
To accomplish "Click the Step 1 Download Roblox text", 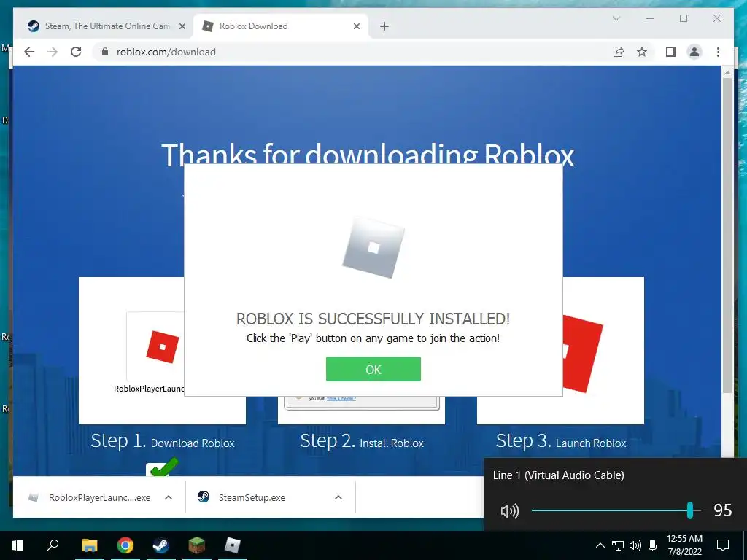I will 163,441.
